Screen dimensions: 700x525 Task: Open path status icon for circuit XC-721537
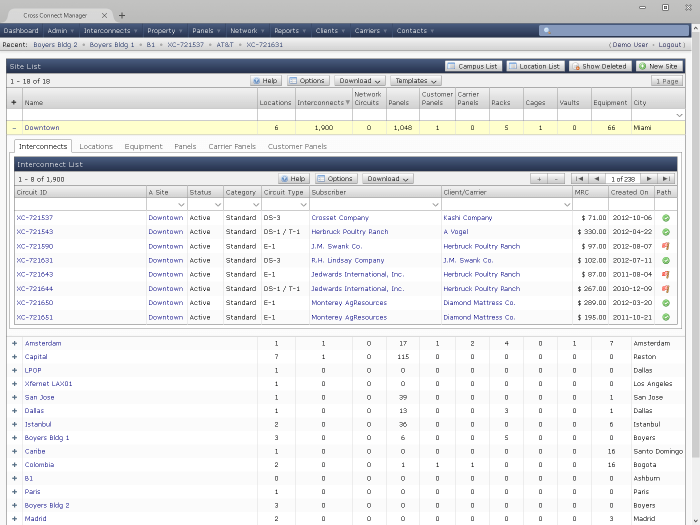pyautogui.click(x=665, y=217)
